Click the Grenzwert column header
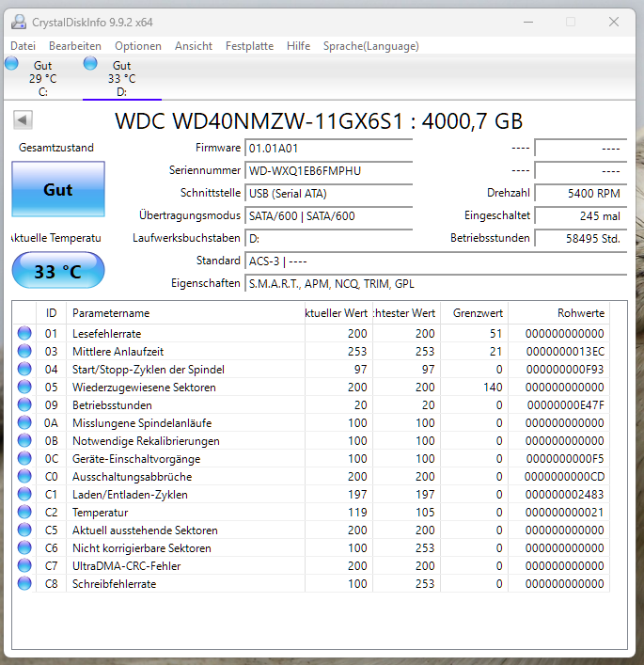This screenshot has height=665, width=644. pyautogui.click(x=475, y=313)
